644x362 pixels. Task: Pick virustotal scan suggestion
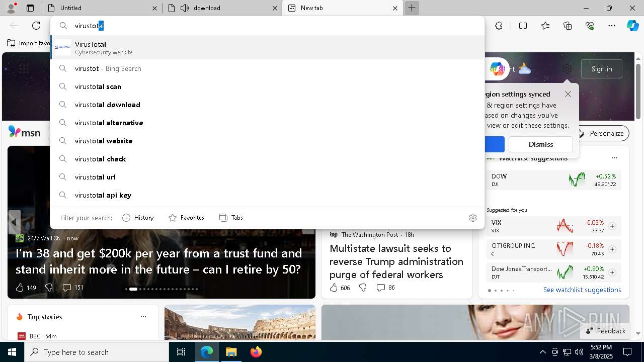267,86
